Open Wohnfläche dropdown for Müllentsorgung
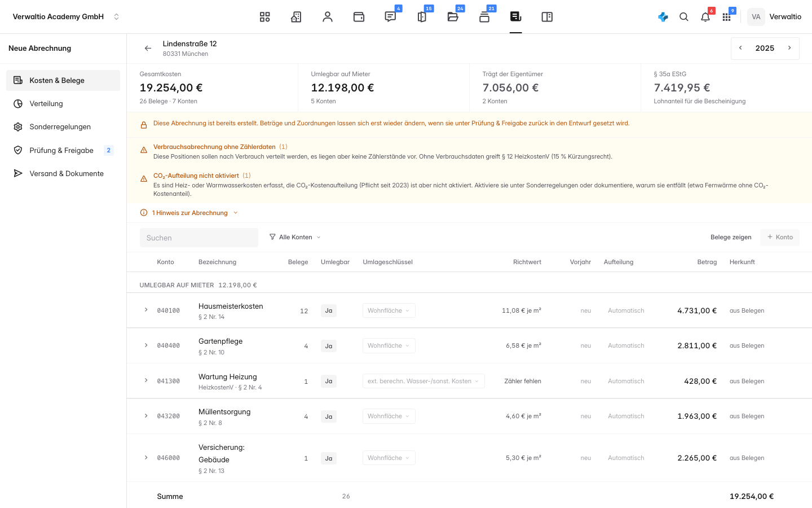Image resolution: width=812 pixels, height=508 pixels. pyautogui.click(x=389, y=416)
